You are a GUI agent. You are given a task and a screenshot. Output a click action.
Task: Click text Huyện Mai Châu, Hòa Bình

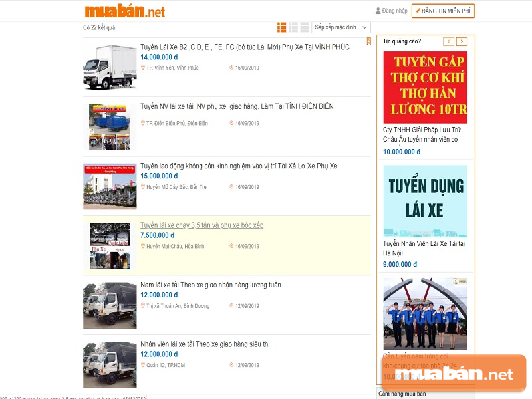(176, 246)
